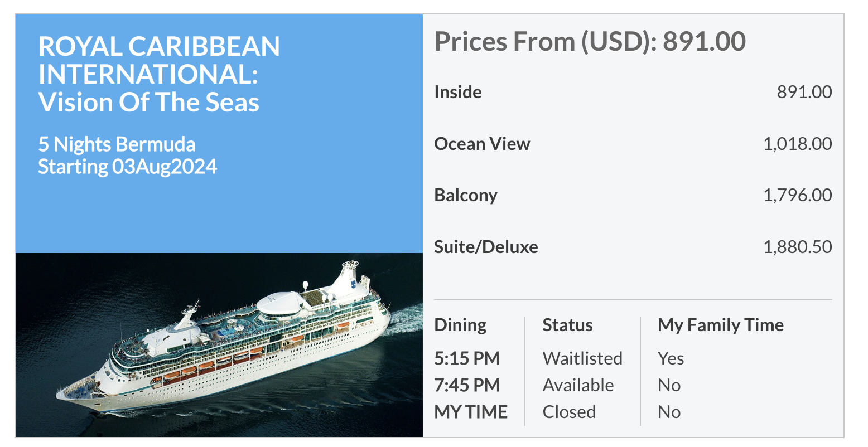This screenshot has height=447, width=868.
Task: Choose the 5:15 PM dining time
Action: (x=467, y=358)
